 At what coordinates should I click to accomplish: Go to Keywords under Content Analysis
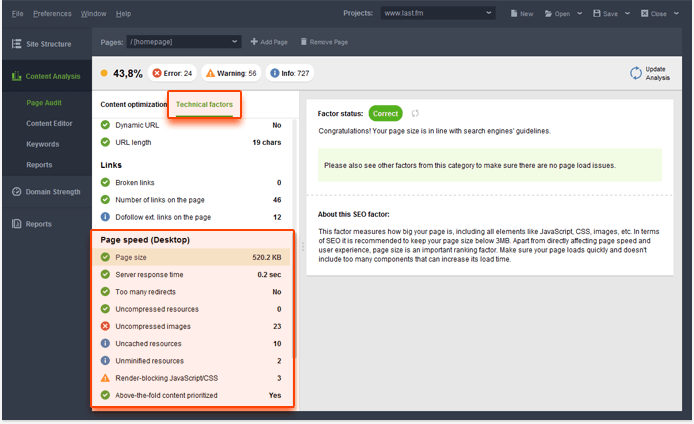point(42,144)
